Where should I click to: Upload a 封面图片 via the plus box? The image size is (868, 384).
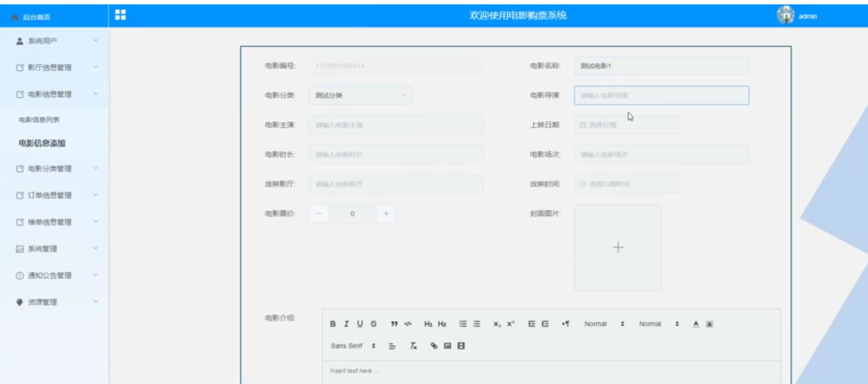click(x=618, y=247)
